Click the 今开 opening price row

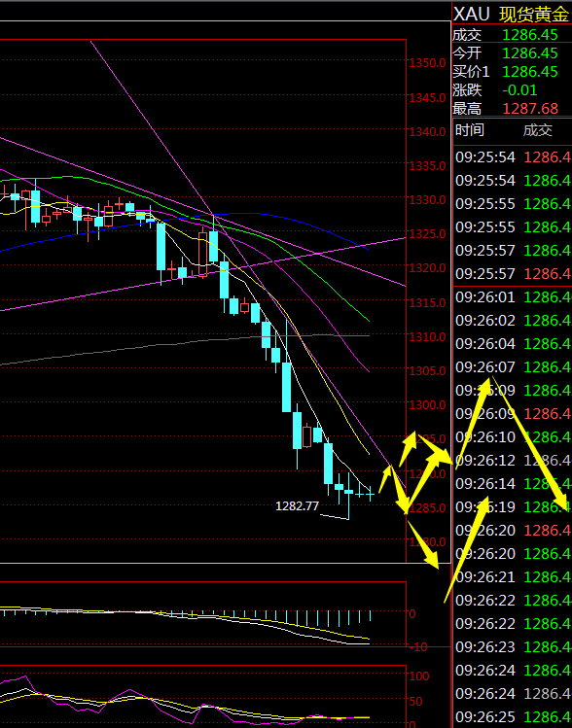512,52
